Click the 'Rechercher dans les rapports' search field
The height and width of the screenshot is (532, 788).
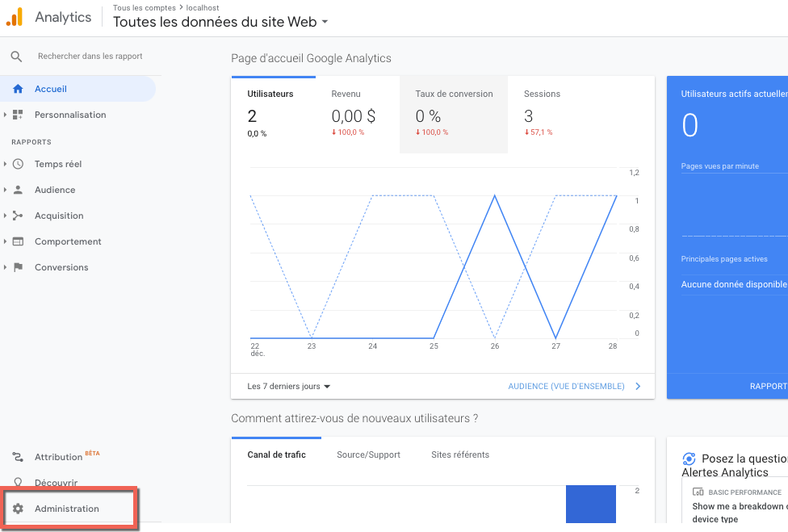[x=90, y=57]
